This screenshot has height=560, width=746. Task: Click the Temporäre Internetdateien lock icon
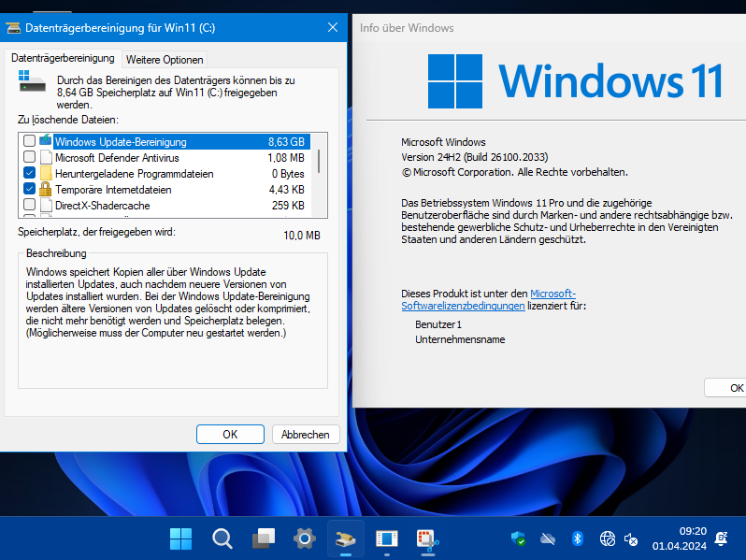point(45,189)
